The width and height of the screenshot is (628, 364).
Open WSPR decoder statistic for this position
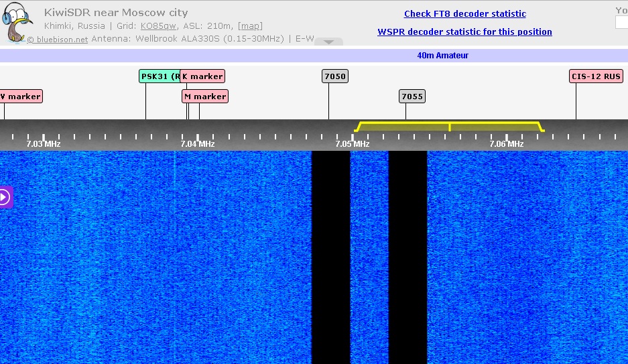point(464,32)
